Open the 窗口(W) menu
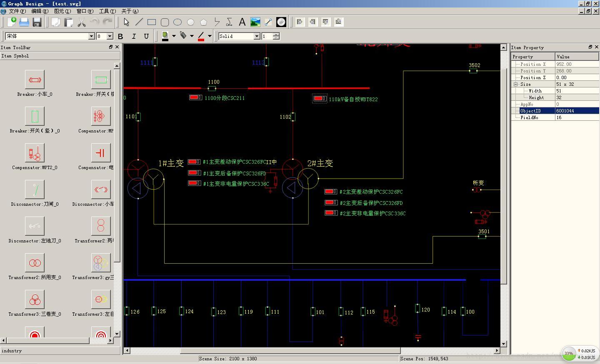Viewport: 600px width, 364px height. pyautogui.click(x=85, y=11)
